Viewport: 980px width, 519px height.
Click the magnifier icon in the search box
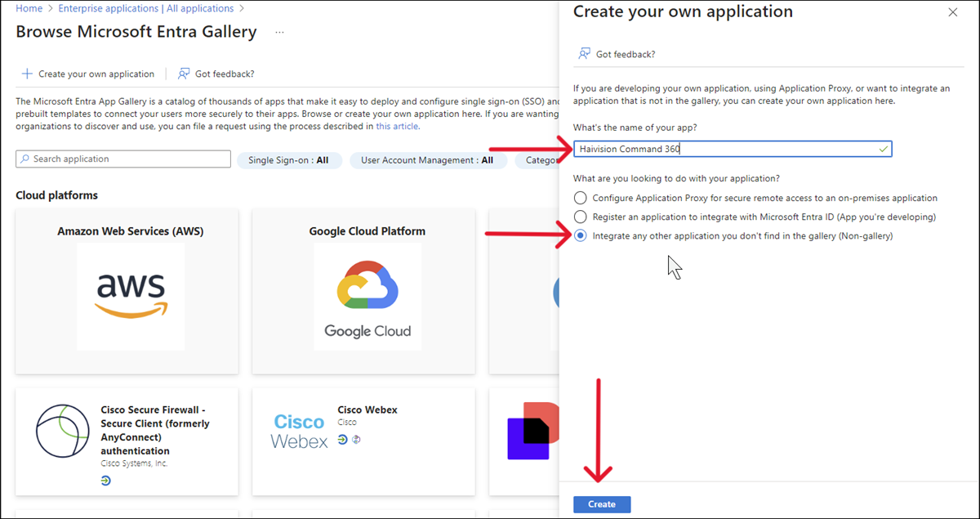coord(25,159)
